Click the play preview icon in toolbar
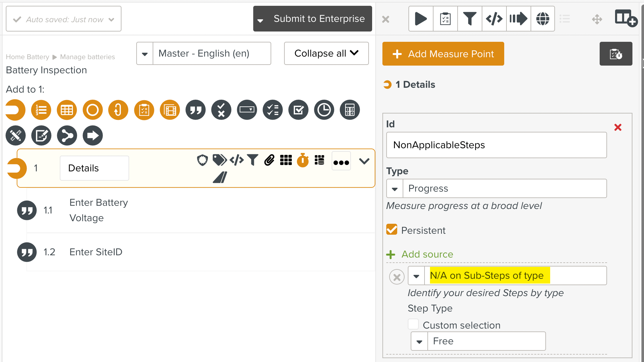This screenshot has width=644, height=362. pos(421,19)
